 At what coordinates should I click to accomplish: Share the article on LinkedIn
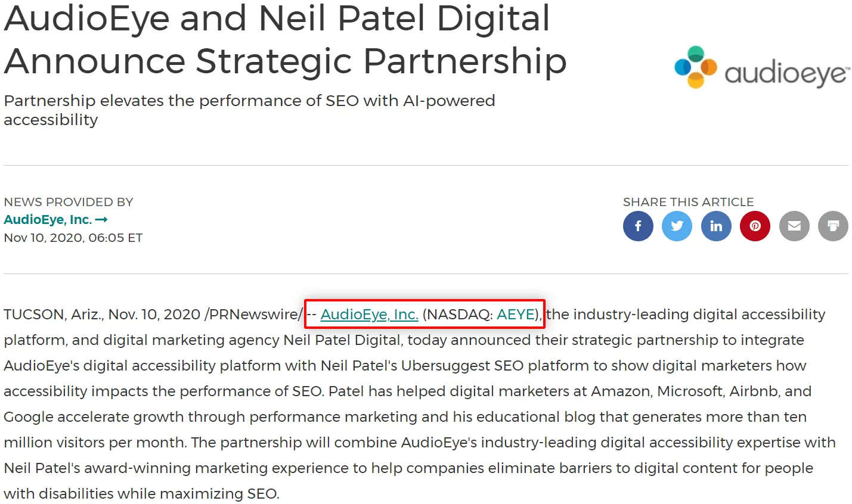click(716, 226)
